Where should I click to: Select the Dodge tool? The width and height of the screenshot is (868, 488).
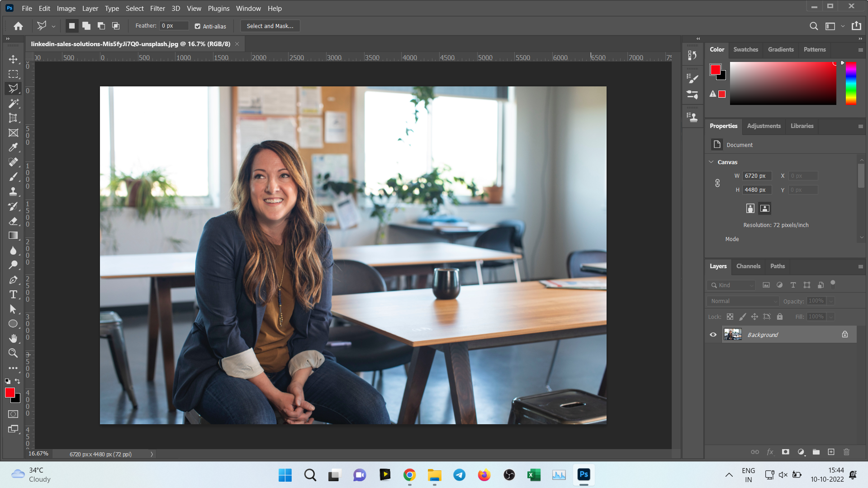[x=13, y=265]
